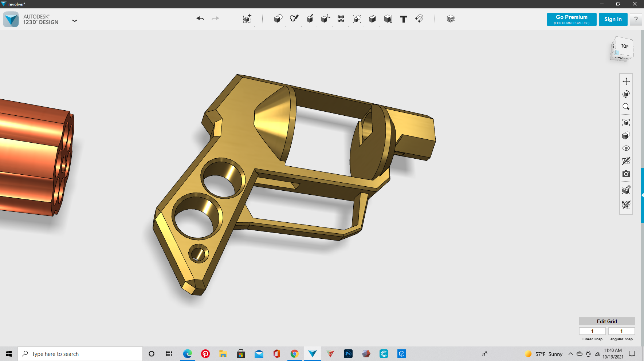Click the Sign In button
This screenshot has height=361, width=644.
(x=613, y=19)
